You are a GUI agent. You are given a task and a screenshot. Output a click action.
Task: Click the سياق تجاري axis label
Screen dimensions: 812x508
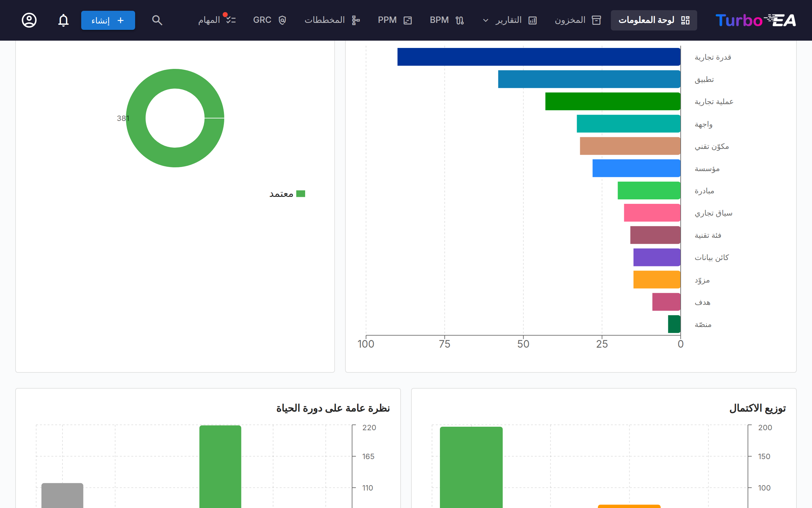pyautogui.click(x=713, y=213)
